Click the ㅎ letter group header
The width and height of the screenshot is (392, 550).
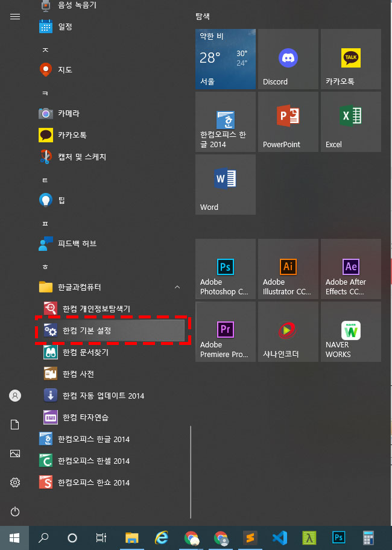[x=45, y=267]
